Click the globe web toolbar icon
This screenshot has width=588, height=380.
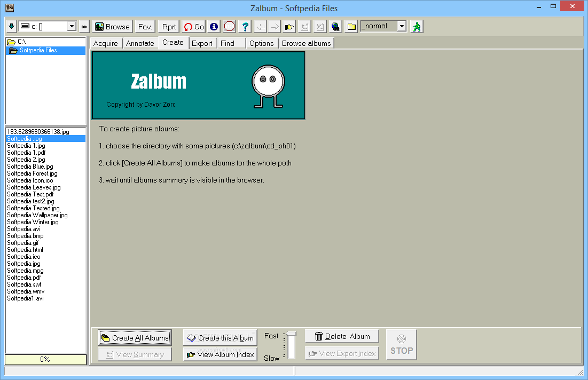tap(335, 27)
